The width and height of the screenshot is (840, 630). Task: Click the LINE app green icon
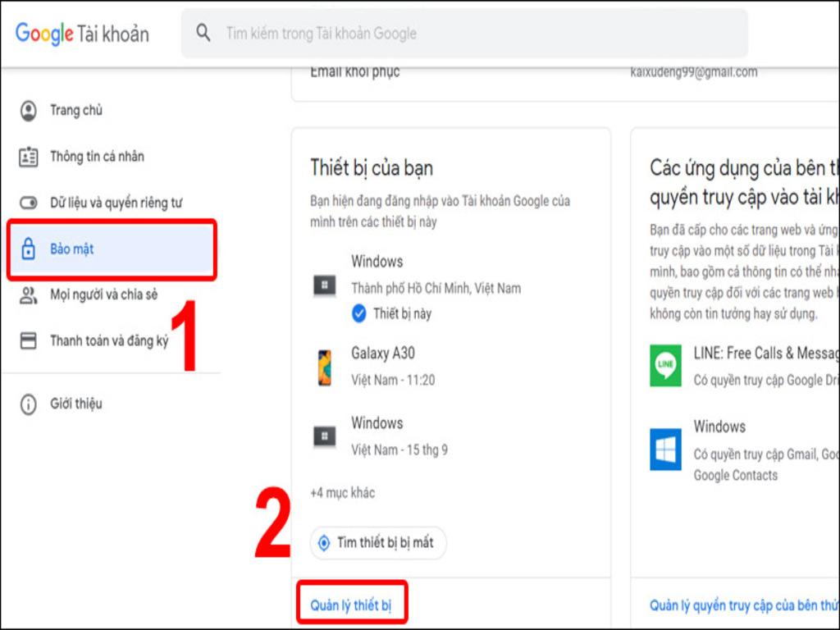pyautogui.click(x=665, y=365)
